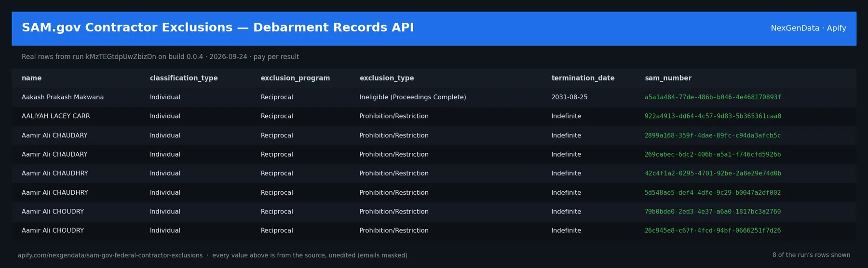Click the 'NexGenData · Apify' label
The width and height of the screenshot is (868, 268).
click(808, 28)
